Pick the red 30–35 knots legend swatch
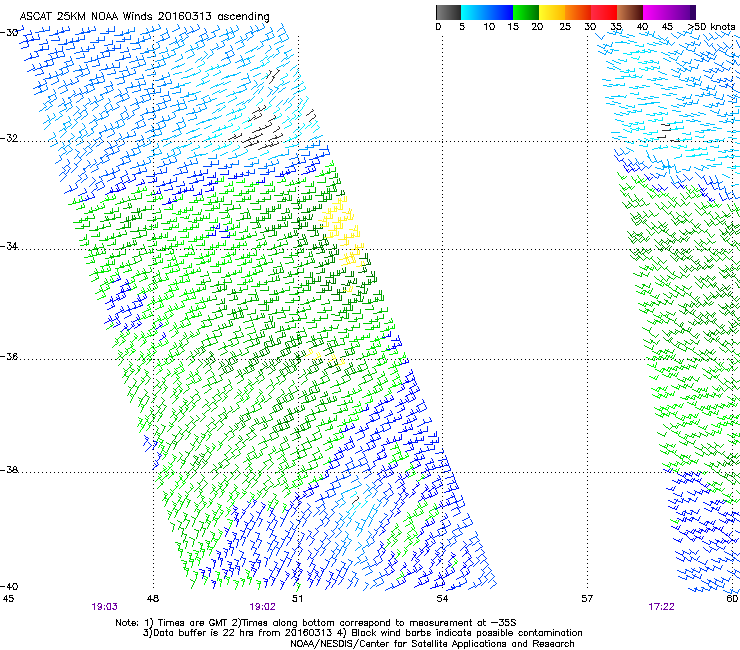 tap(604, 12)
